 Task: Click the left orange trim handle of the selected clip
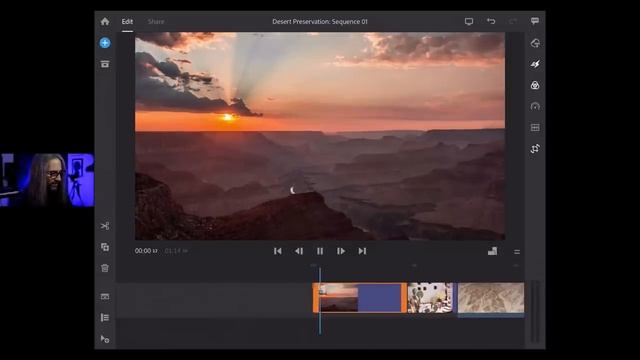coord(316,298)
